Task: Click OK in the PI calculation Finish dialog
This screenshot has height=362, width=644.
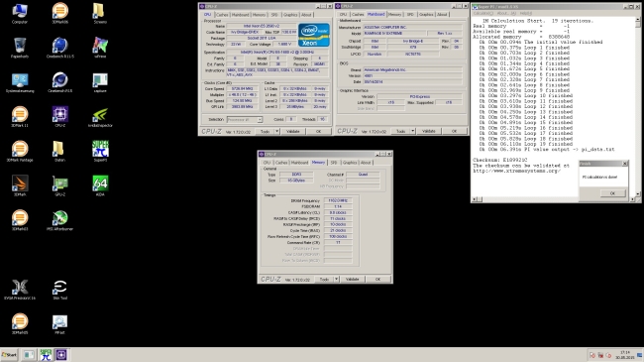Action: coord(612,193)
